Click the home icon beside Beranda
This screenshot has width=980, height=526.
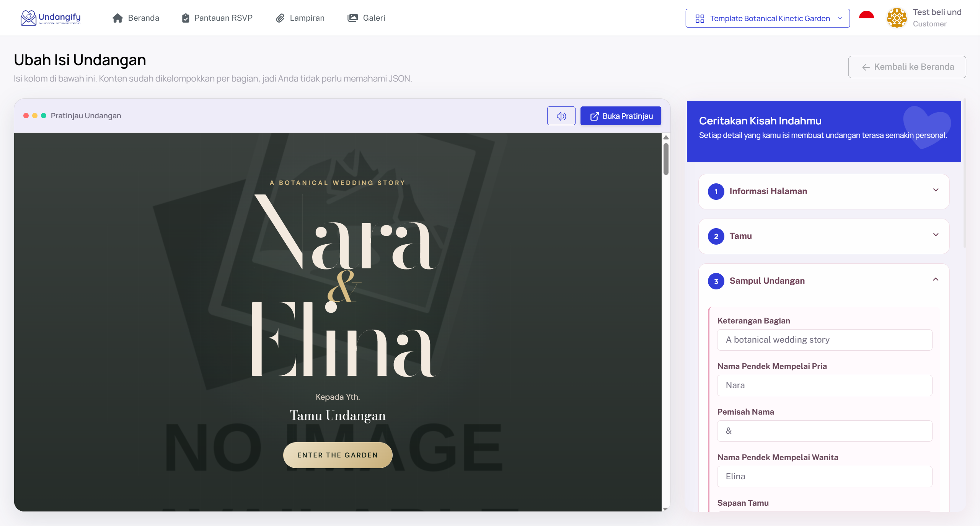117,18
